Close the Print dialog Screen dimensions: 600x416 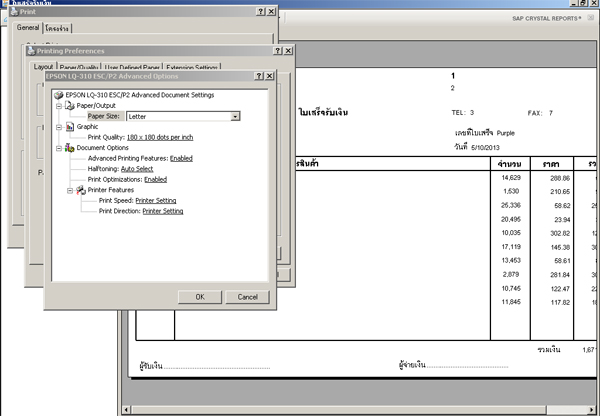[x=271, y=11]
